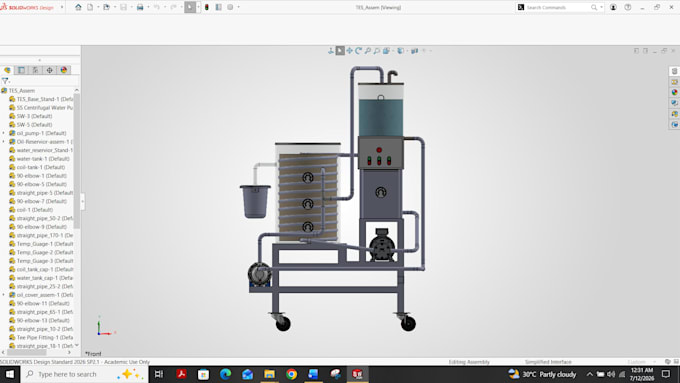Click the taskbar 'Type here to search' box
The width and height of the screenshot is (680, 383).
(x=84, y=374)
